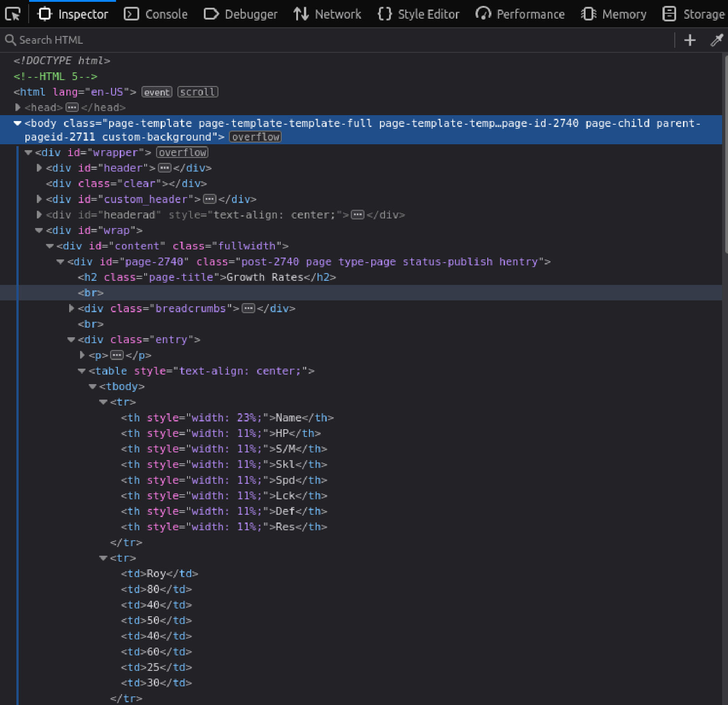Click the add new node plus icon
Image resolution: width=728 pixels, height=705 pixels.
coord(690,40)
